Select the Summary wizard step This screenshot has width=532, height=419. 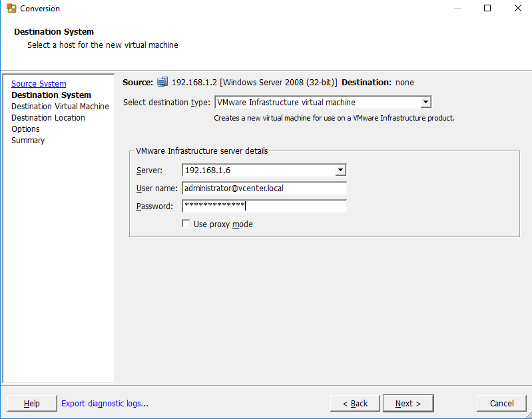click(28, 141)
